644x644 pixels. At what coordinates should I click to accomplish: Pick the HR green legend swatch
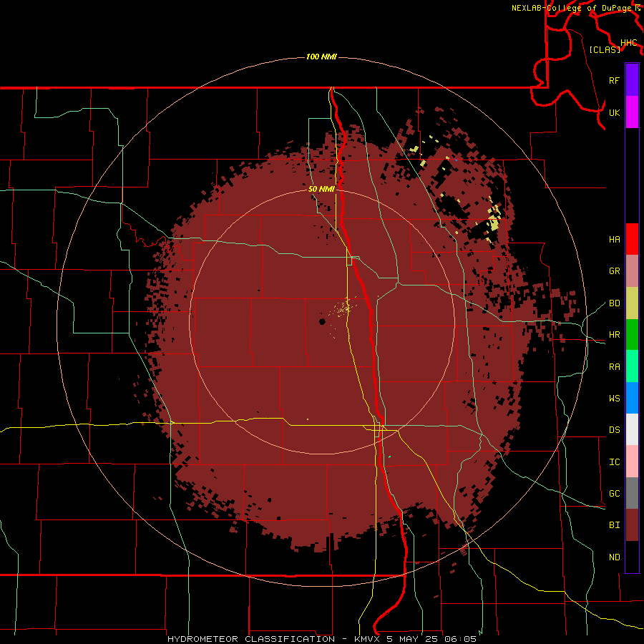[x=632, y=335]
